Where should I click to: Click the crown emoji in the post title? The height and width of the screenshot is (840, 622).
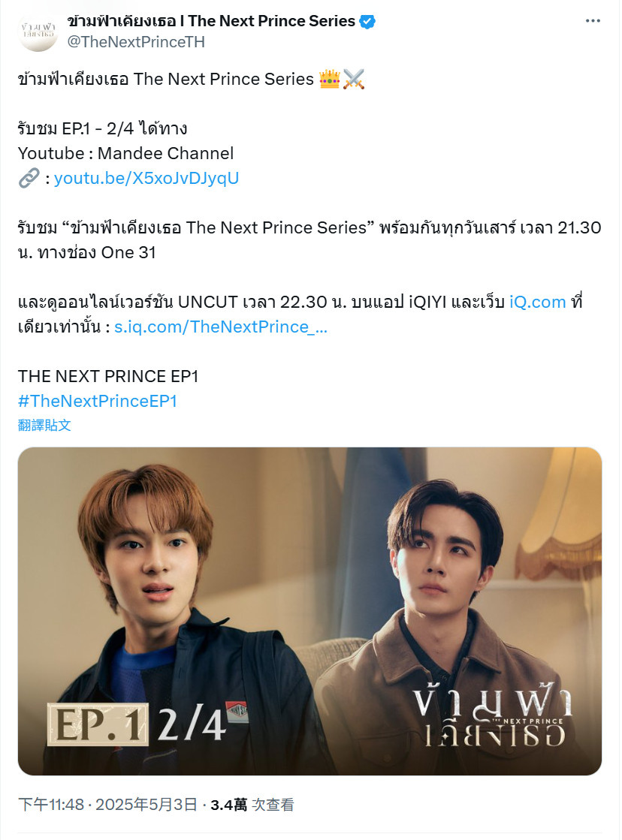[329, 80]
